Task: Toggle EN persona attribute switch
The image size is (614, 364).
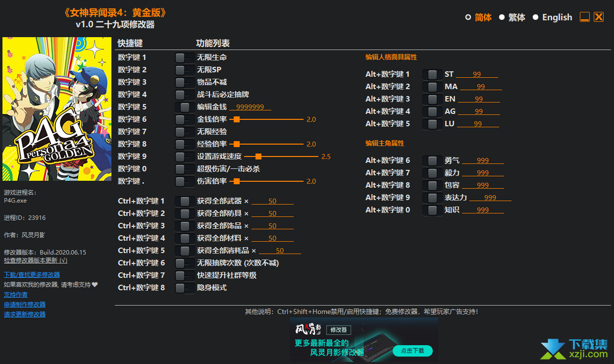Action: [x=432, y=99]
